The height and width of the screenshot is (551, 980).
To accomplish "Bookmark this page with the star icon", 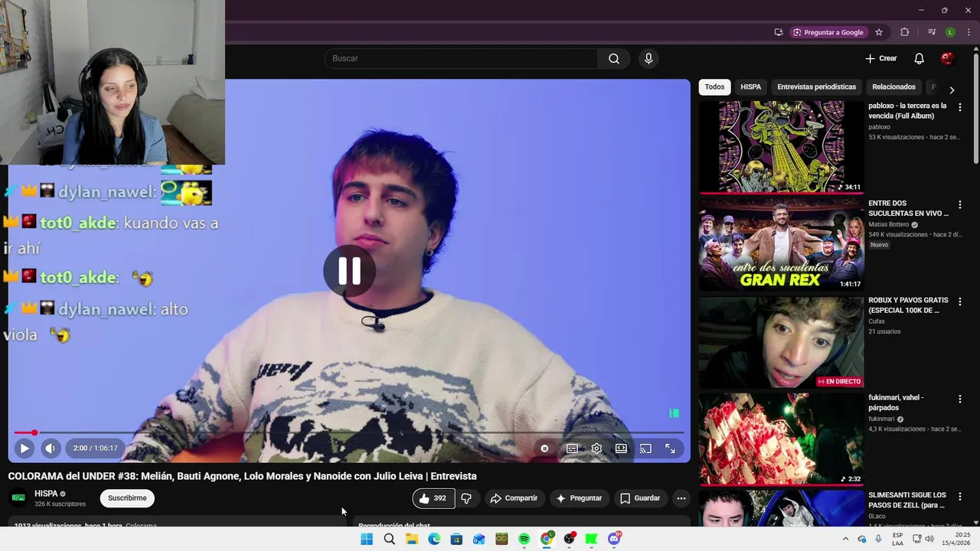I will pyautogui.click(x=879, y=32).
